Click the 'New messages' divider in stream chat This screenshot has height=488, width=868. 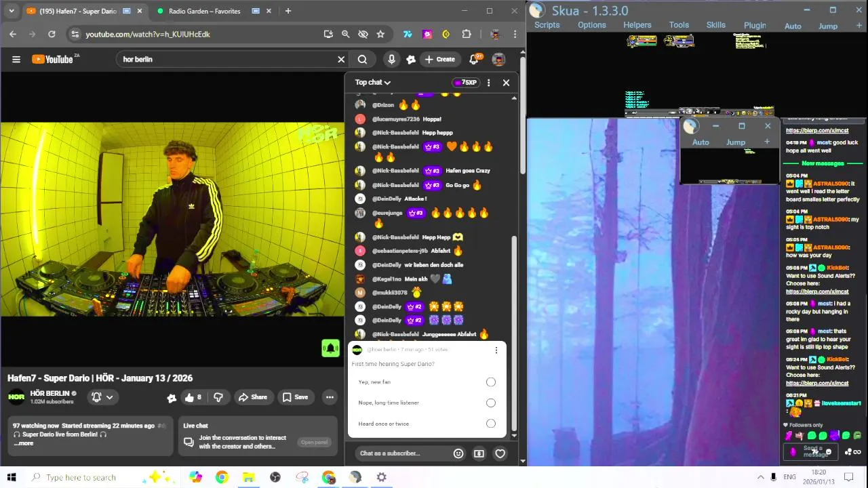(823, 163)
